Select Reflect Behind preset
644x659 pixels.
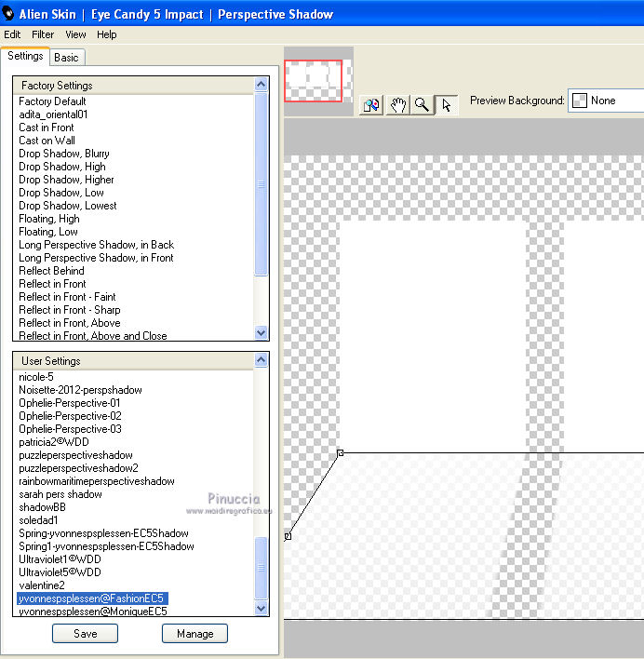[x=52, y=271]
